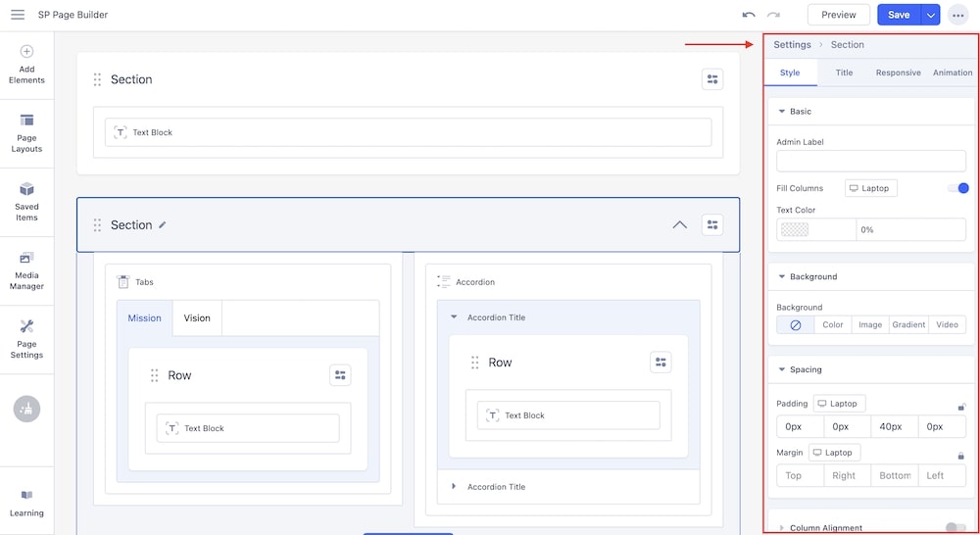
Task: Click pencil icon to rename Section
Action: click(x=163, y=225)
